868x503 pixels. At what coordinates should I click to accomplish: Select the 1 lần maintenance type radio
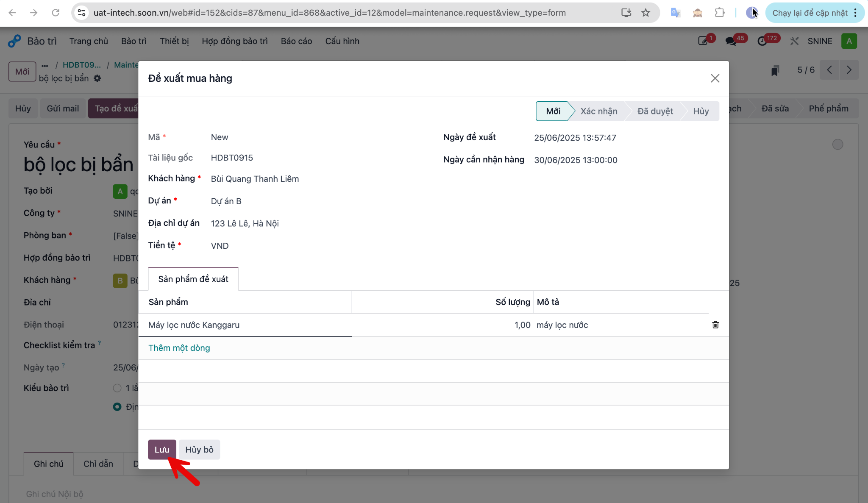coord(117,388)
